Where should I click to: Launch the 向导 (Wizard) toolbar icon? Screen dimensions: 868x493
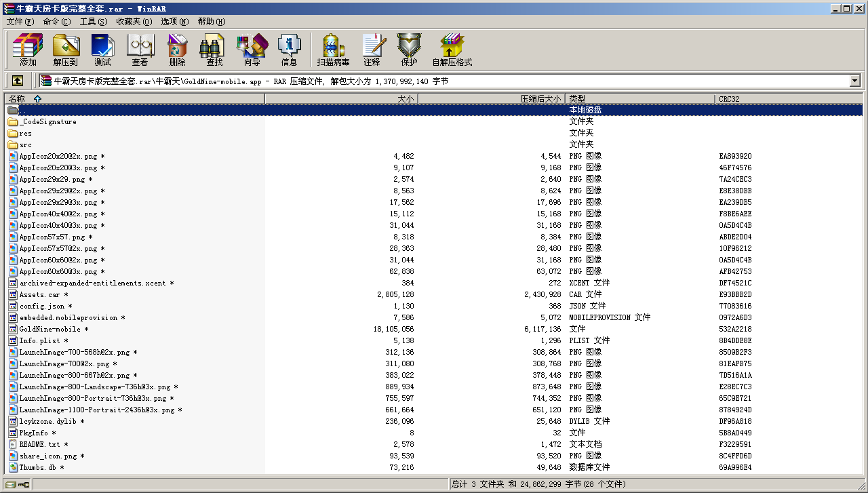(x=252, y=50)
